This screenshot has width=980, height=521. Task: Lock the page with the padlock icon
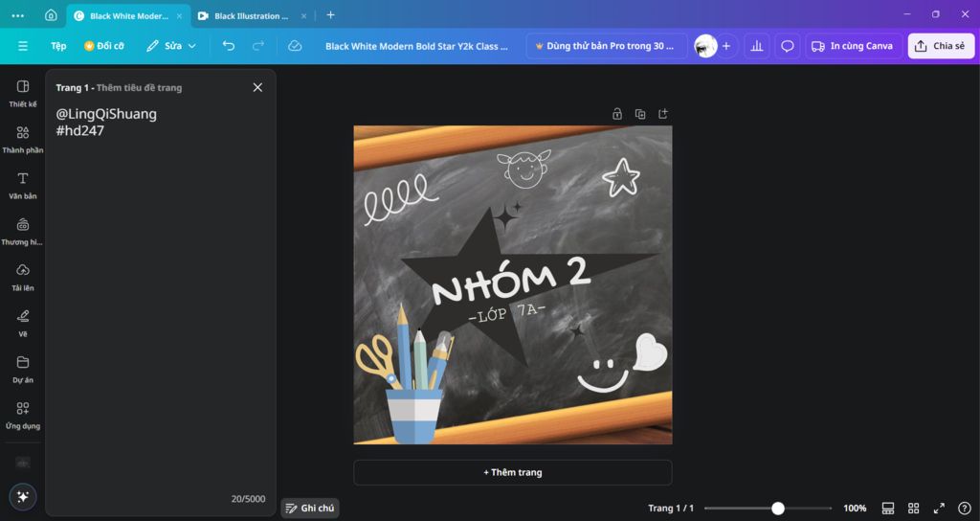(x=617, y=114)
